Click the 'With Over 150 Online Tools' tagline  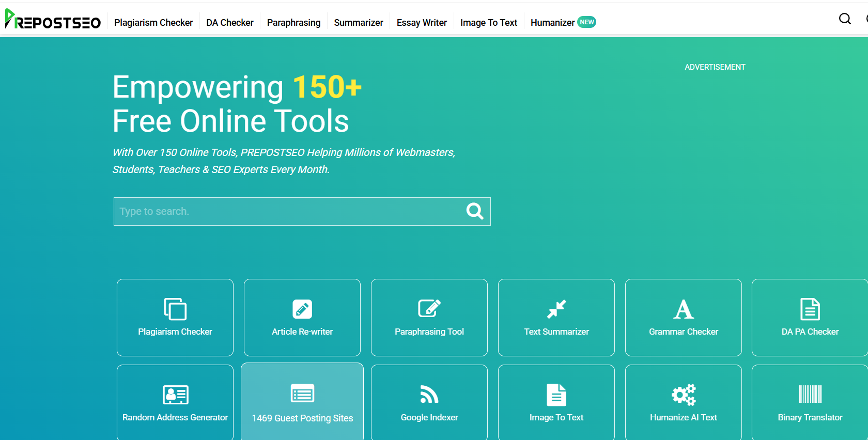click(284, 161)
